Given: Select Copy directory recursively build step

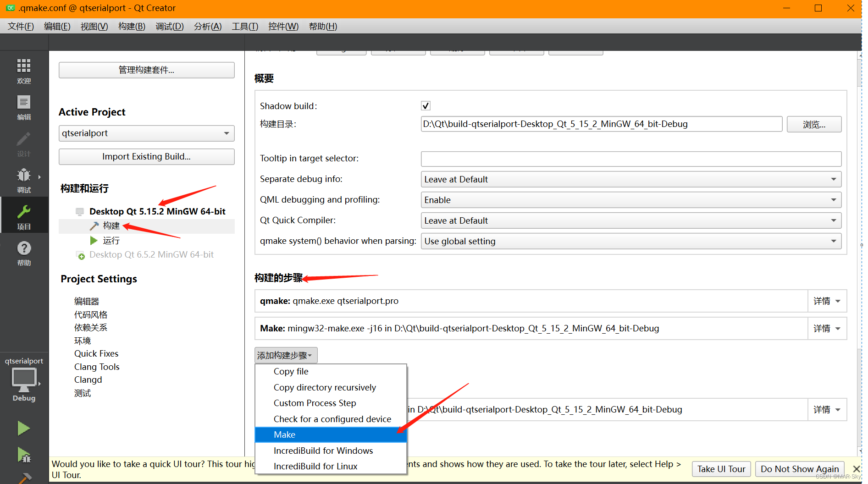Looking at the screenshot, I should click(331, 388).
